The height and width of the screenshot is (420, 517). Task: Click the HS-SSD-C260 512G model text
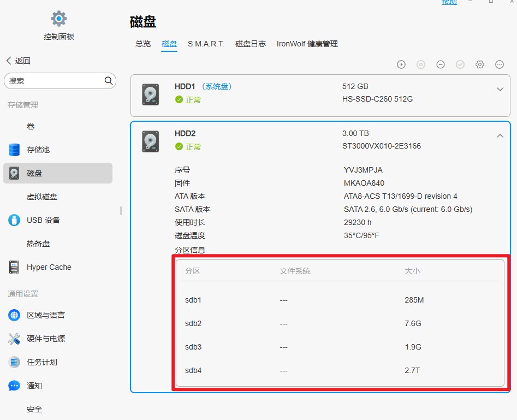point(377,99)
